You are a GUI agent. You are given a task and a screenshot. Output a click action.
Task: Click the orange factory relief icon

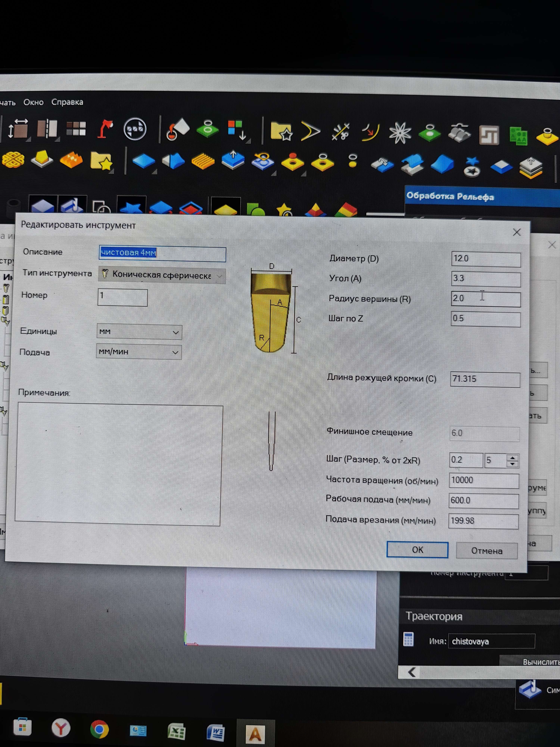point(71,160)
